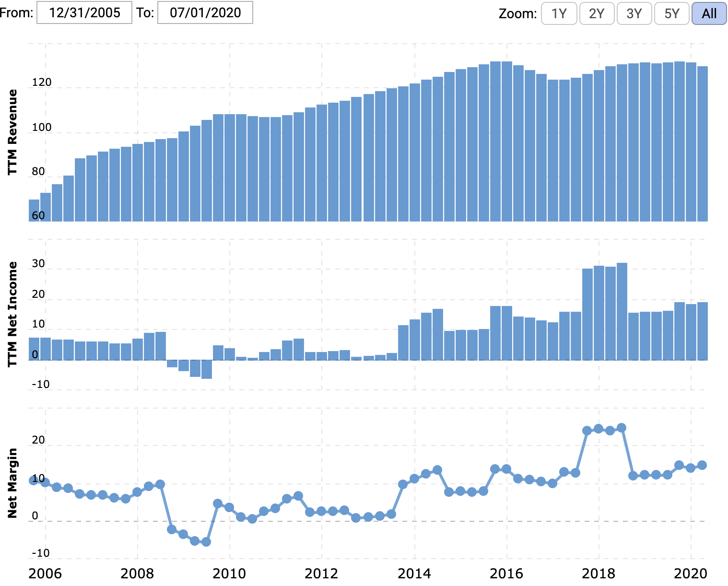Click the TTM Revenue axis title
This screenshot has width=728, height=586.
point(12,132)
